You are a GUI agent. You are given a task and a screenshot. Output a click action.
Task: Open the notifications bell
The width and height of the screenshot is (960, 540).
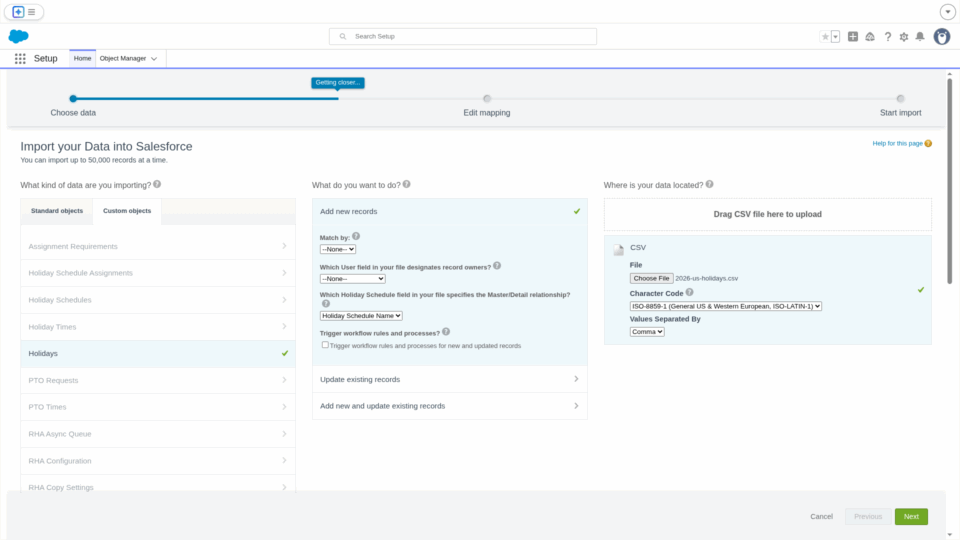(920, 37)
